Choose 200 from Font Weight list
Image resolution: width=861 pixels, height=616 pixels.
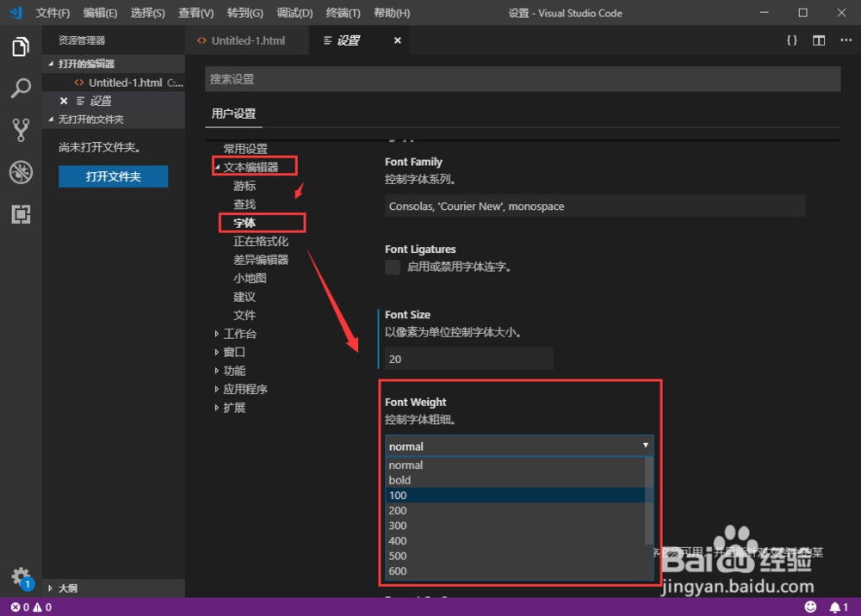516,511
